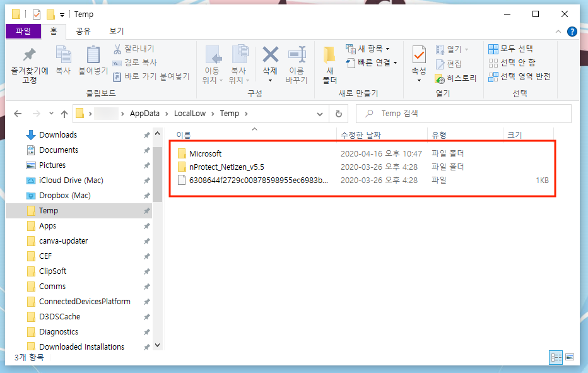Switch to details view icon in status bar
The width and height of the screenshot is (588, 373).
556,357
